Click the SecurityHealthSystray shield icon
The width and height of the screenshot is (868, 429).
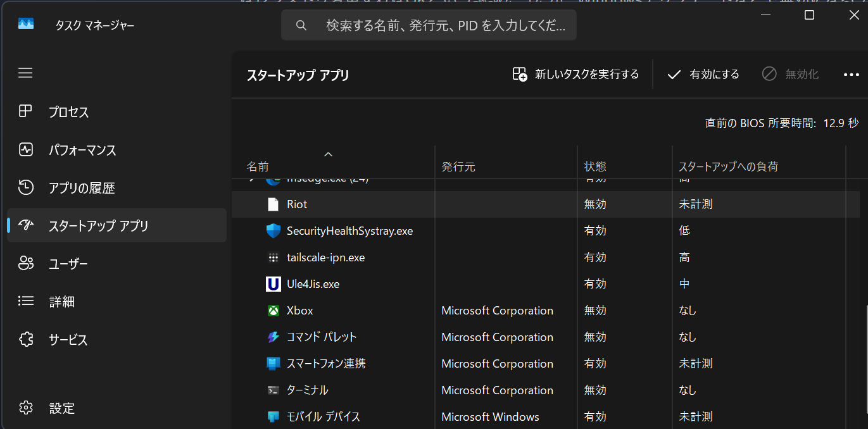click(x=274, y=231)
